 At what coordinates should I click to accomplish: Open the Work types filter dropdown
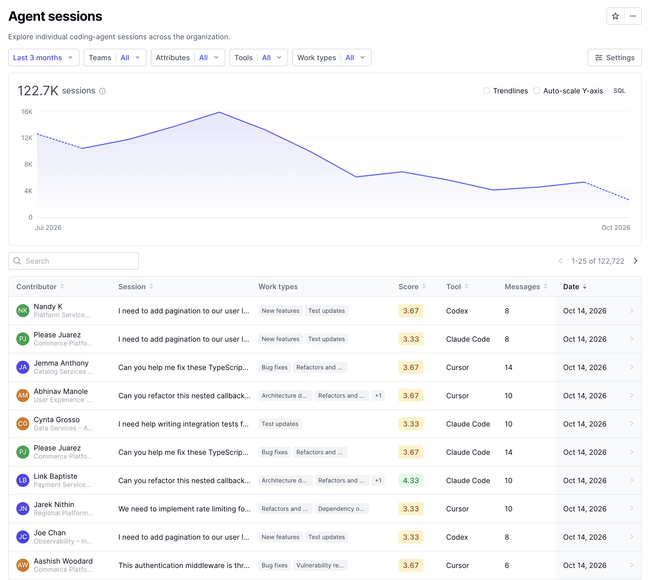[x=332, y=58]
